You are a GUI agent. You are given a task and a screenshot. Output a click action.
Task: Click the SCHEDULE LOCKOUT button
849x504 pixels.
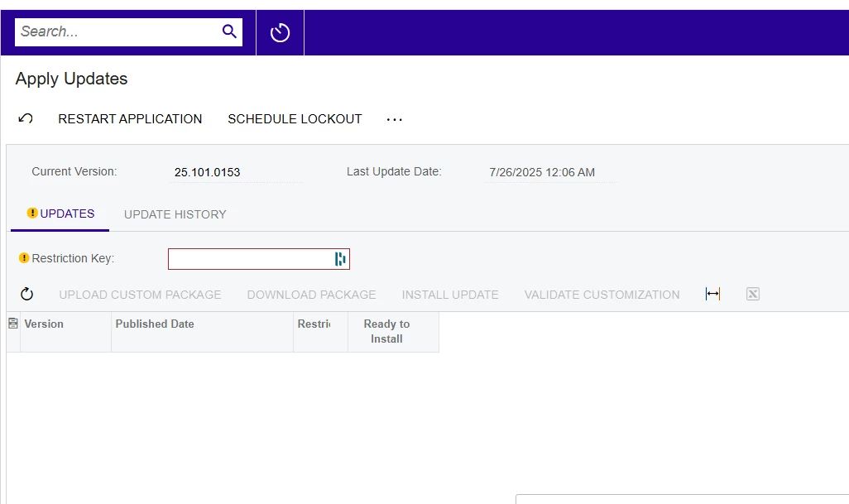point(295,119)
